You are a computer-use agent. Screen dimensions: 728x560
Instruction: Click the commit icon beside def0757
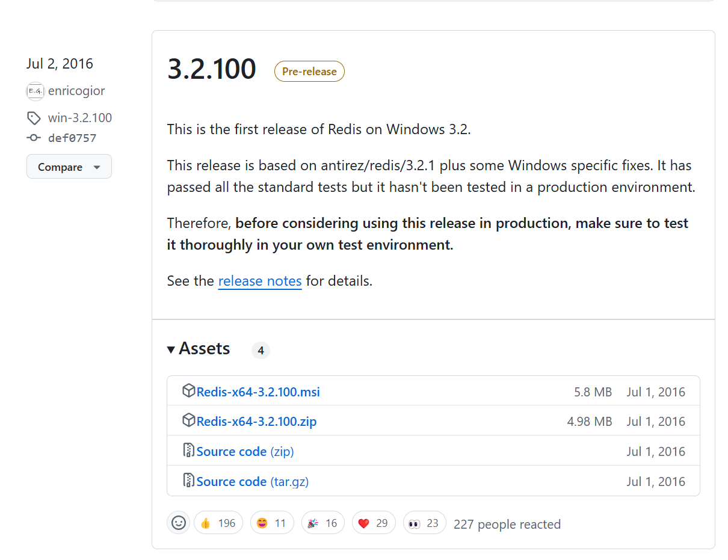34,138
